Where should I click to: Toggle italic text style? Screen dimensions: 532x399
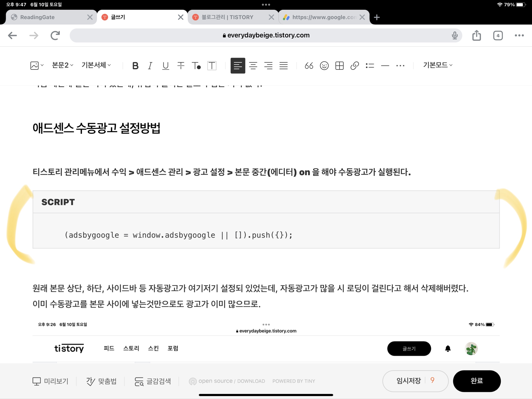click(150, 65)
